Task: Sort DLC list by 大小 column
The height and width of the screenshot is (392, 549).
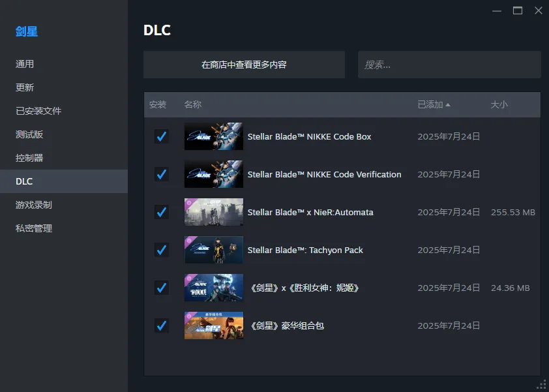Action: coord(499,104)
